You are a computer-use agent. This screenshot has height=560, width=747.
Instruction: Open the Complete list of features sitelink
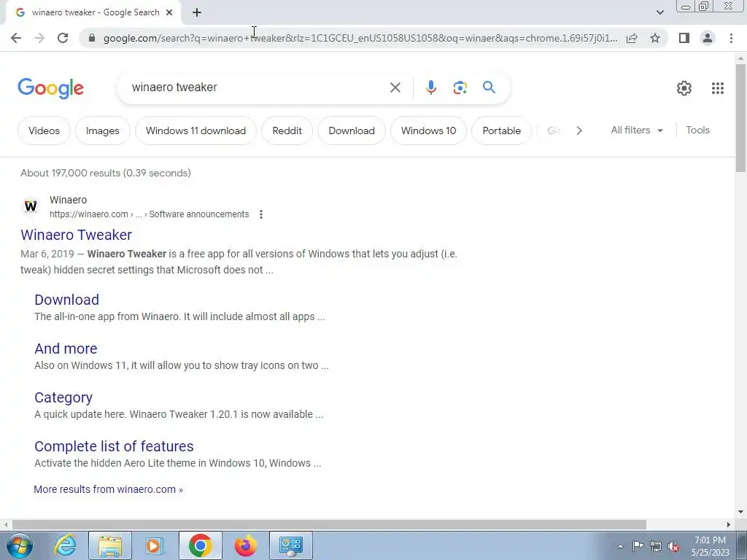(x=114, y=446)
